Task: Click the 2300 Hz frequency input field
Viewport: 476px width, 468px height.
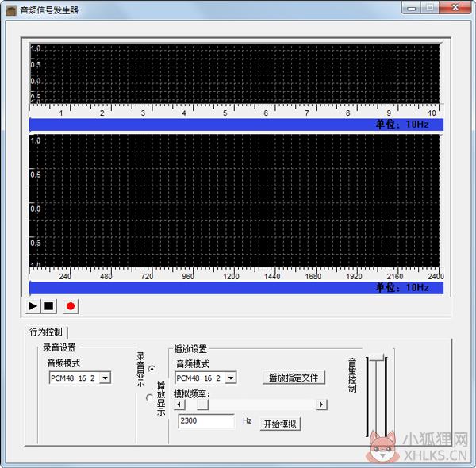Action: (x=206, y=421)
